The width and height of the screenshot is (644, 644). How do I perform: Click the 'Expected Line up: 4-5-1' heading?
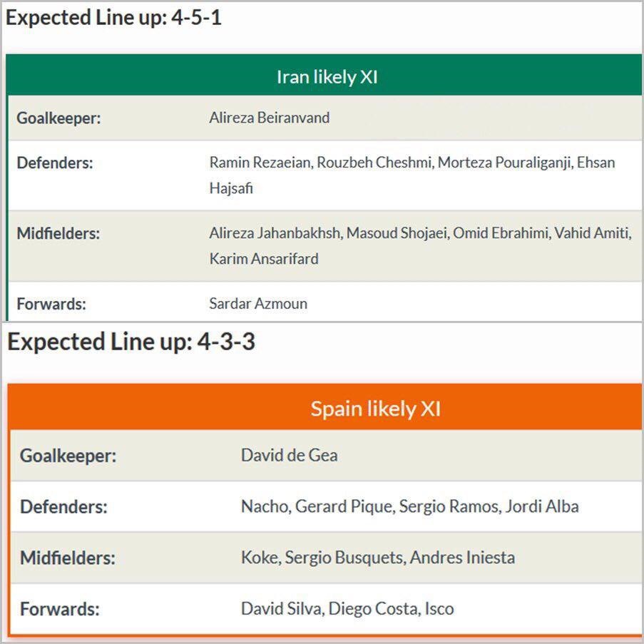tap(114, 19)
